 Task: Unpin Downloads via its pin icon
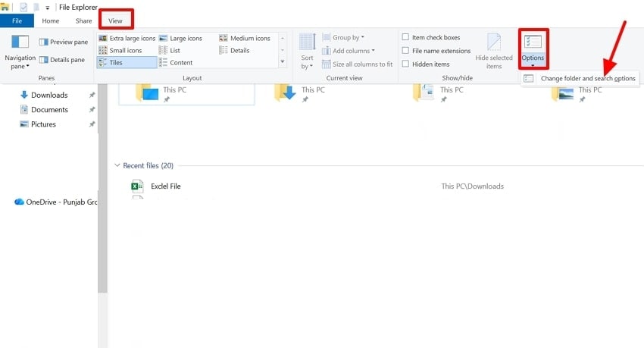pos(92,95)
